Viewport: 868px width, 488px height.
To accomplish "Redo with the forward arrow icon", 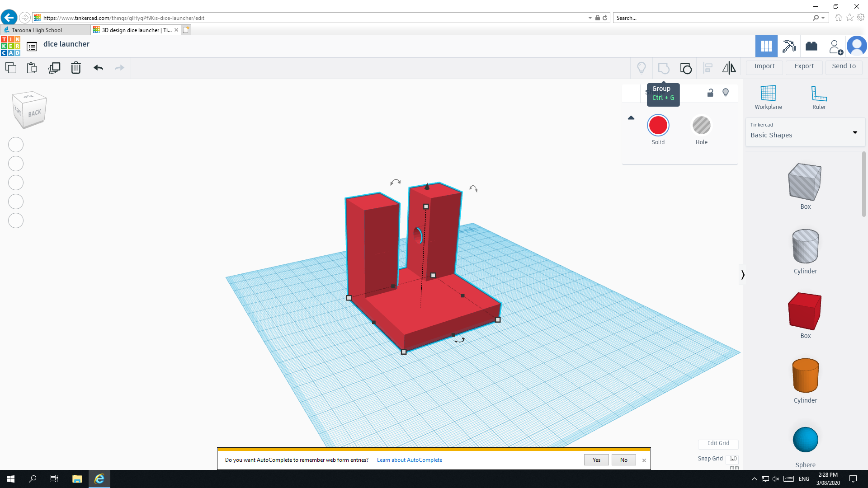I will click(x=119, y=68).
